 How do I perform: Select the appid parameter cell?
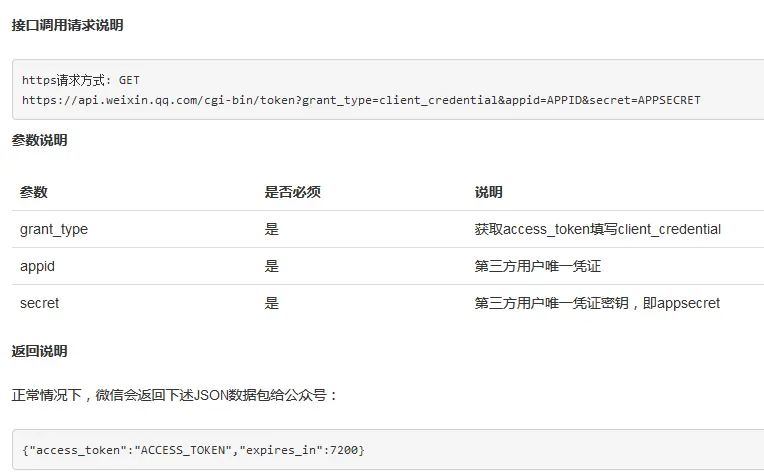(x=38, y=266)
